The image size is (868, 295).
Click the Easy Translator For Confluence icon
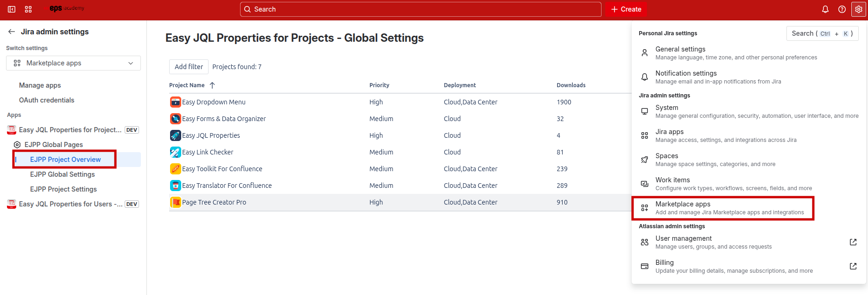pos(176,186)
